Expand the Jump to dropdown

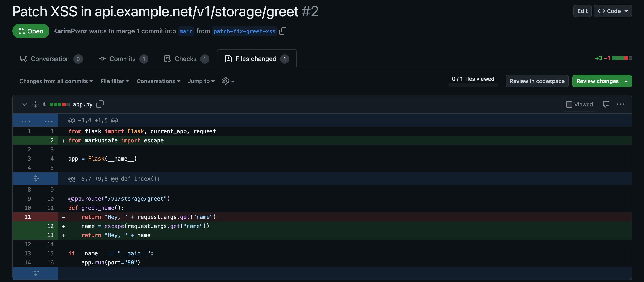(201, 81)
